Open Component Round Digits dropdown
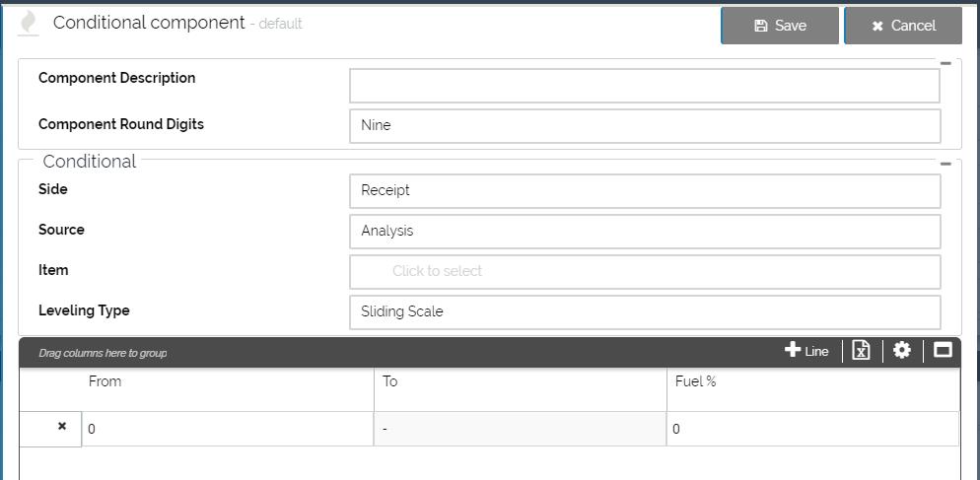980x480 pixels. (x=645, y=126)
